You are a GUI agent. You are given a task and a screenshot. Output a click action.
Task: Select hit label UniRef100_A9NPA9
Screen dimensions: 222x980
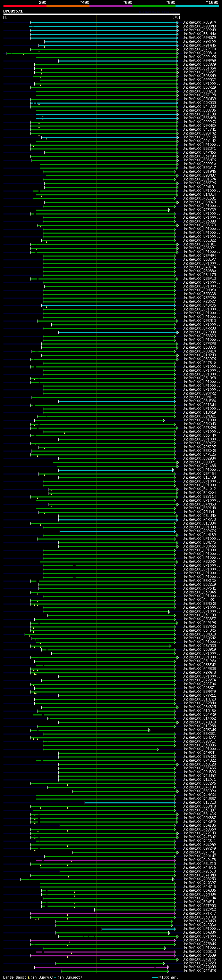[199, 60]
